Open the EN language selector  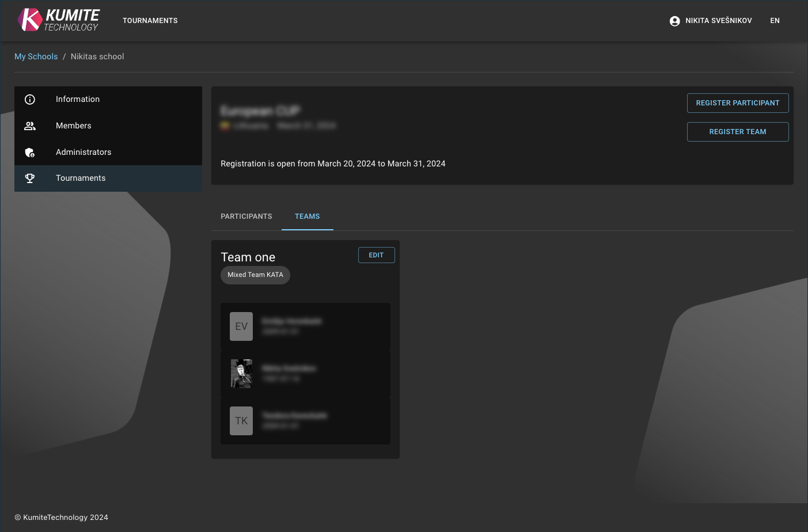[775, 21]
